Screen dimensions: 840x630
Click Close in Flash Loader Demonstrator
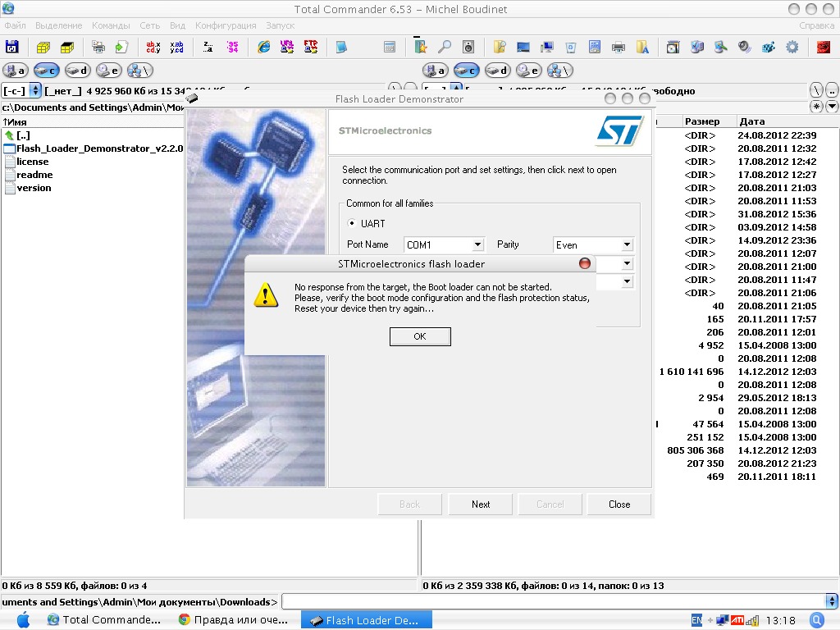tap(619, 504)
